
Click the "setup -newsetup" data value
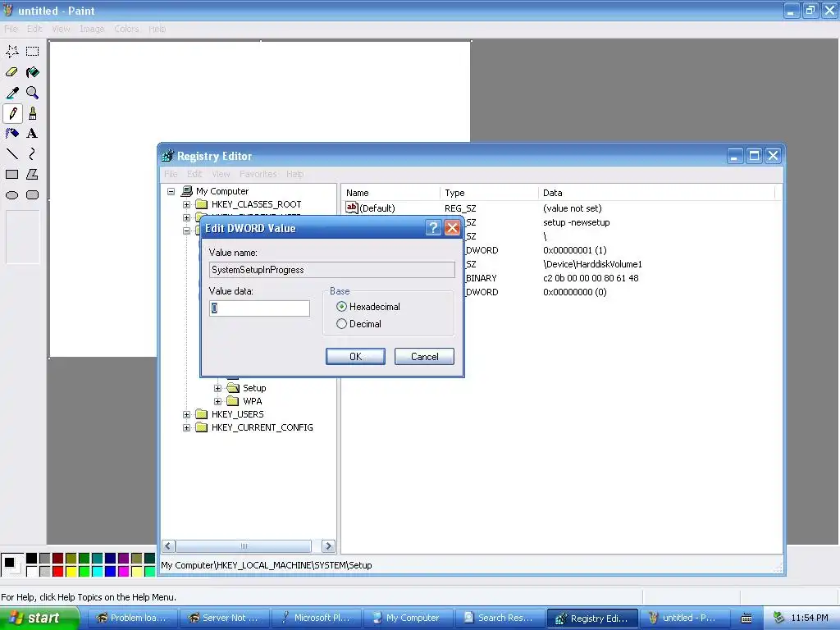pos(577,222)
